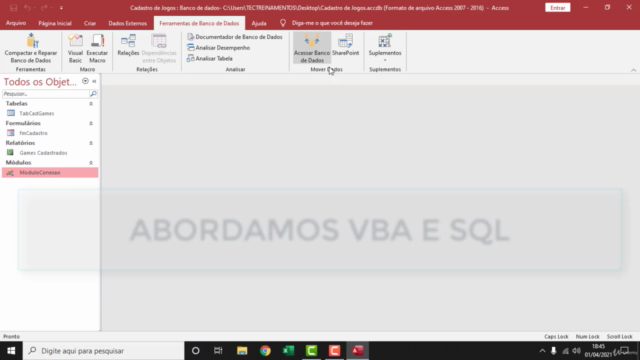Open navigation pane options dropdown
Screen dimensions: 640x360
tap(85, 81)
